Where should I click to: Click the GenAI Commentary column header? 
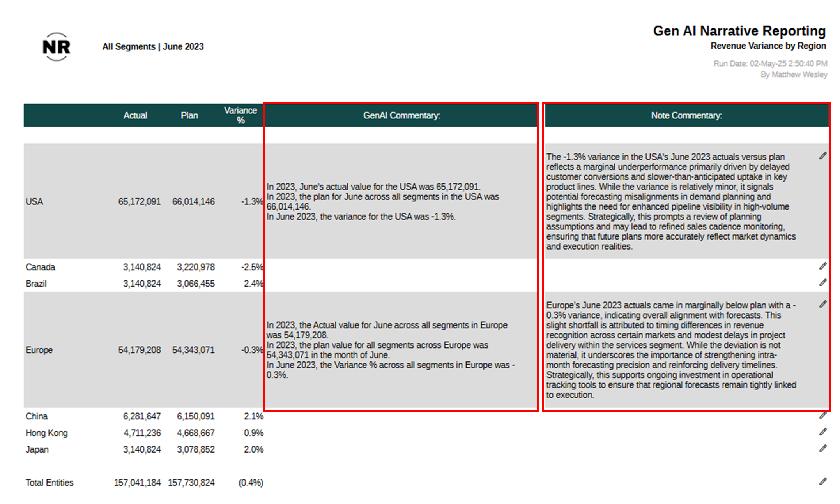pos(401,115)
